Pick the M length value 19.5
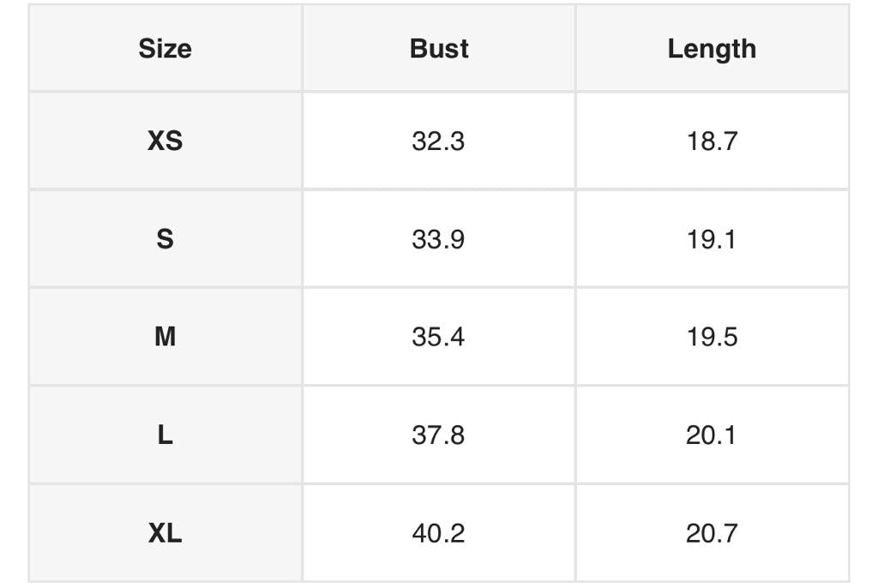The image size is (878, 588). 712,337
